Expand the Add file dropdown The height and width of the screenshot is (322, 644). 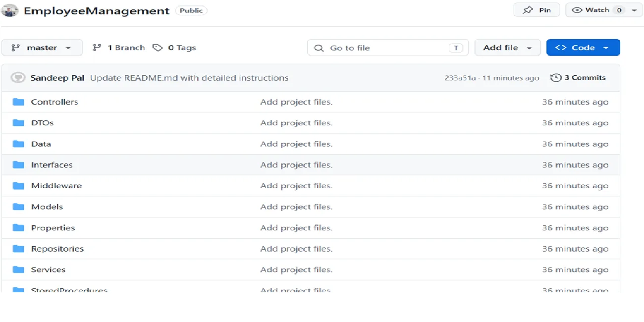tap(508, 48)
